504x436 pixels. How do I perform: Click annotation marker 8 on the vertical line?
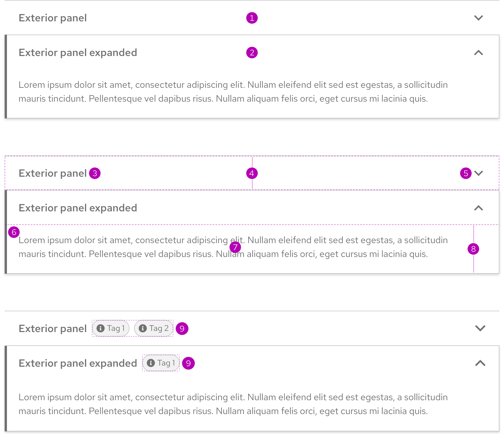(473, 249)
